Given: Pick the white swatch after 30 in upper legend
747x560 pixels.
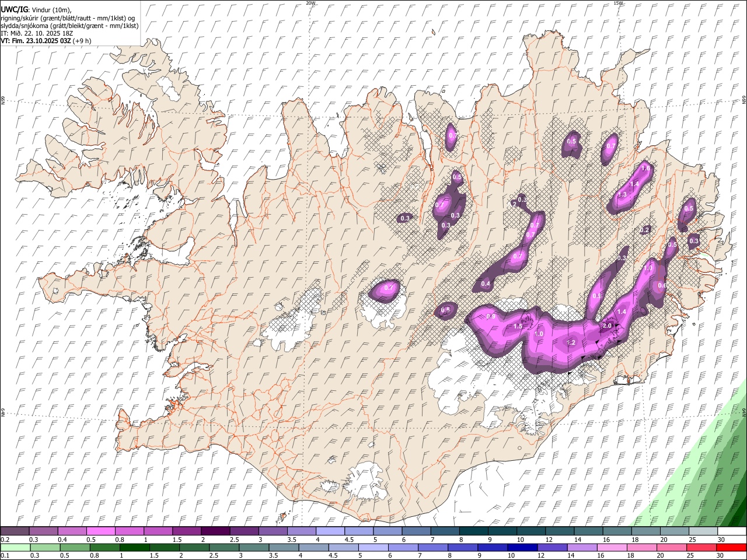Looking at the screenshot, I should pyautogui.click(x=732, y=531).
